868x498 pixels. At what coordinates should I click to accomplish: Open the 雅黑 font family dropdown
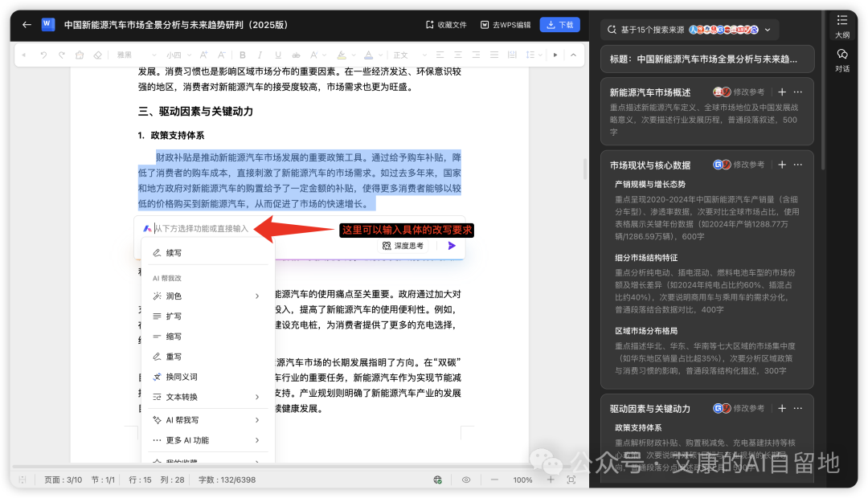137,55
